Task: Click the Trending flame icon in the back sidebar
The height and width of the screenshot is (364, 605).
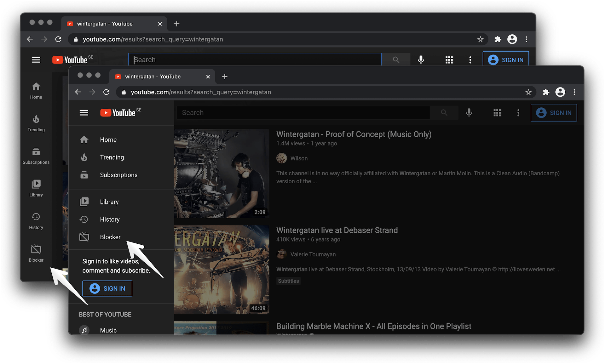Action: [x=36, y=119]
